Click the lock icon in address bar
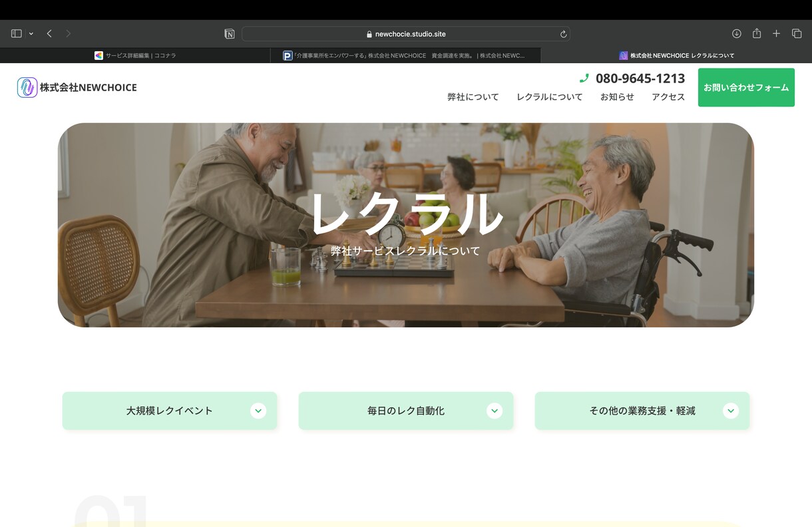Viewport: 812px width, 527px height. pyautogui.click(x=369, y=34)
